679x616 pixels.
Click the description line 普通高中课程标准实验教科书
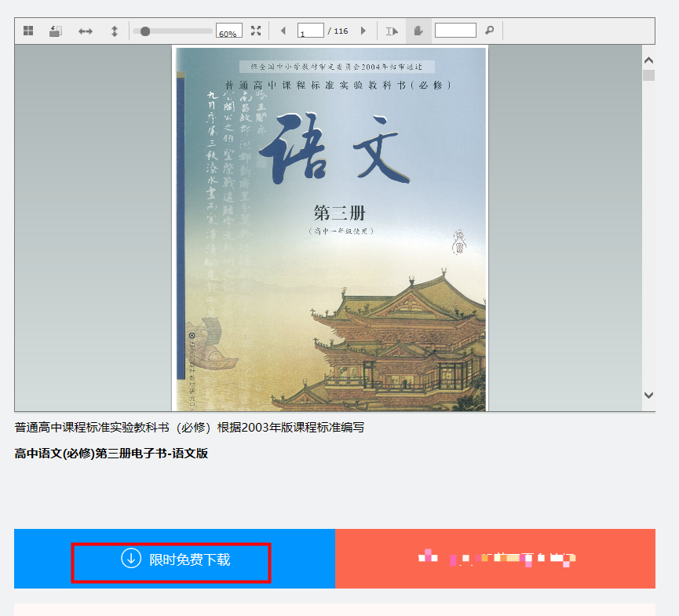point(189,428)
